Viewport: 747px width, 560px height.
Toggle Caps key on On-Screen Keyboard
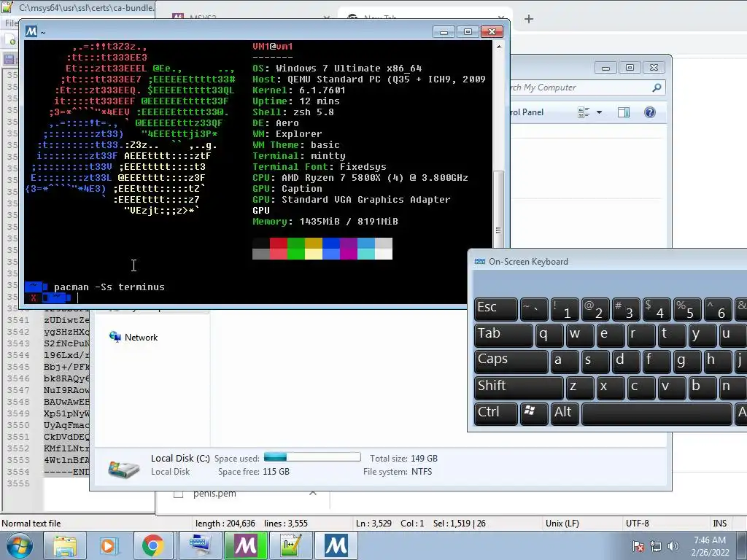click(511, 360)
